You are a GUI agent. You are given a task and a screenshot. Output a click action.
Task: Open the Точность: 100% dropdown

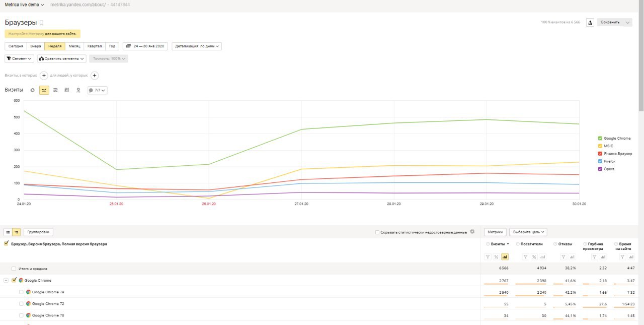point(109,58)
